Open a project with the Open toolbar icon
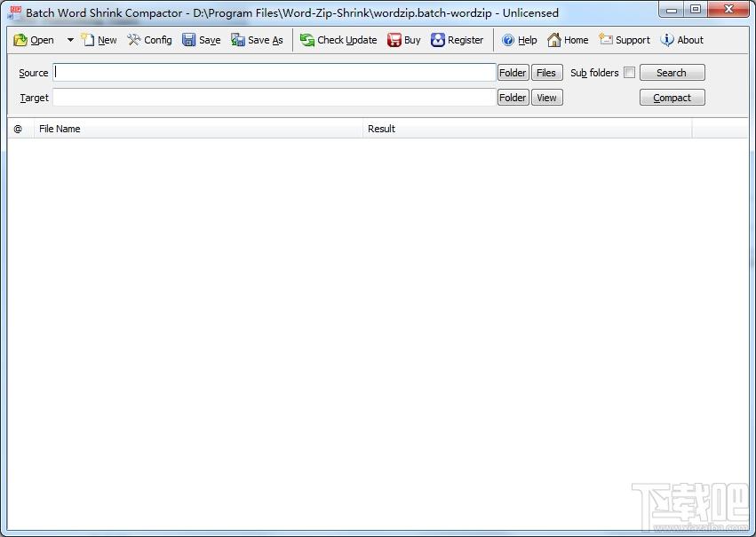The image size is (756, 537). 33,40
